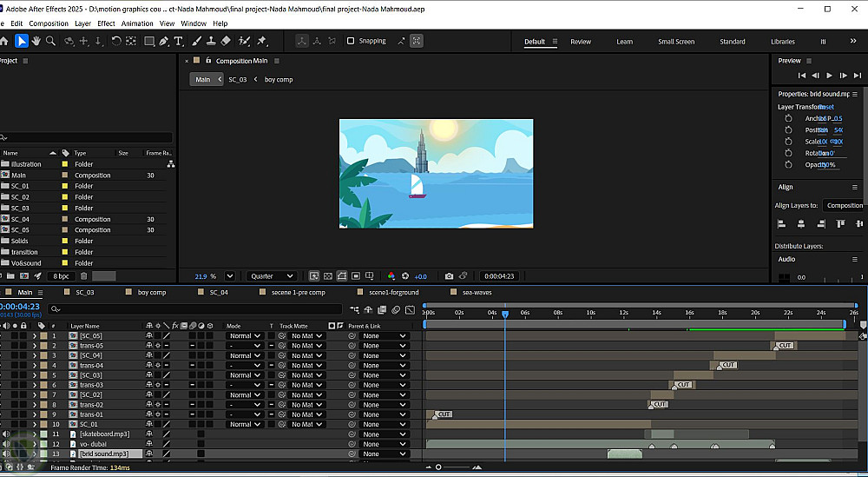868x477 pixels.
Task: Toggle audio for vo- dubai layer
Action: (7, 444)
